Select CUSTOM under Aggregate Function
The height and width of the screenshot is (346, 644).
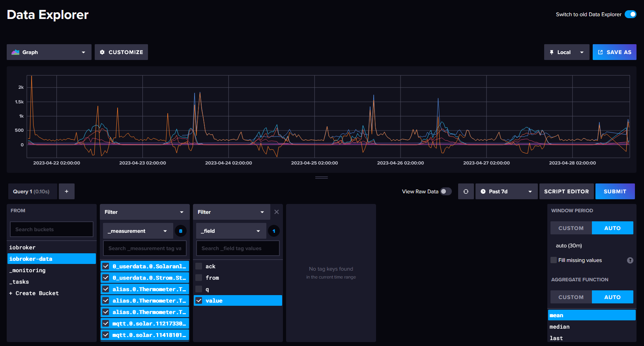pos(571,297)
